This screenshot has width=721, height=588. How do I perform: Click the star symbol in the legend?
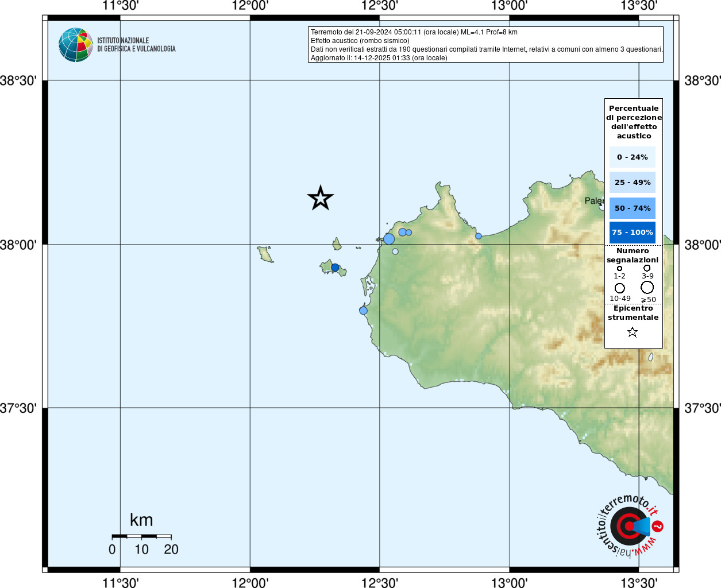(633, 332)
